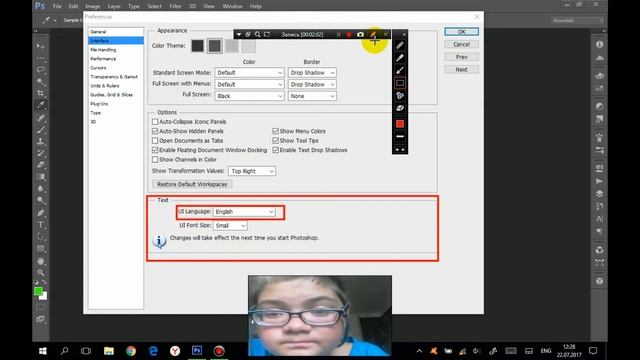Open the UI Font Size dropdown
The width and height of the screenshot is (640, 360).
click(230, 225)
